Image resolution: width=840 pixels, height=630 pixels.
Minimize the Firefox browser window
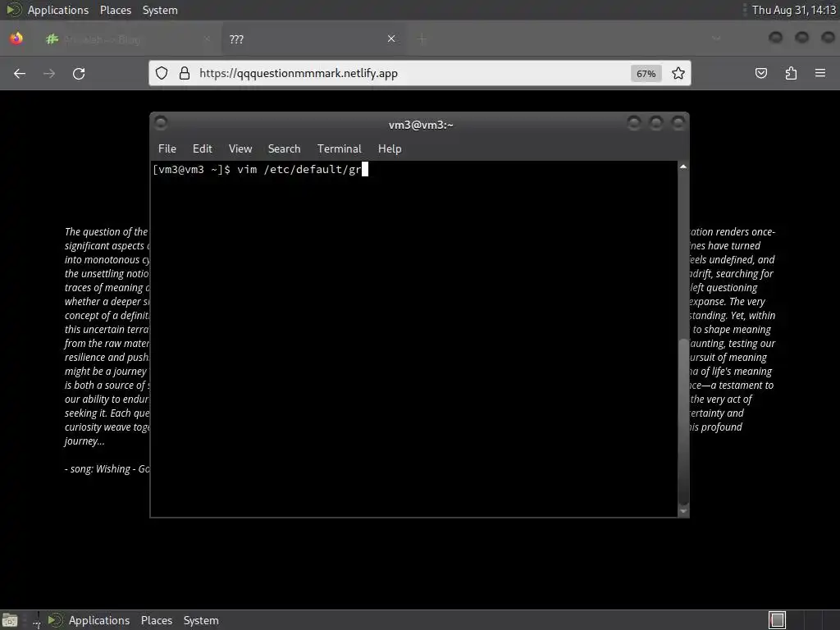(775, 37)
